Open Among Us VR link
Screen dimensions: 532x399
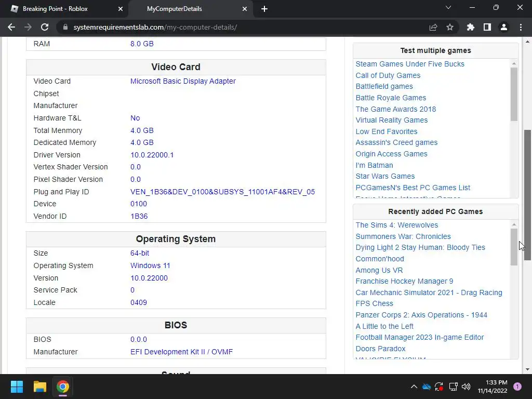point(379,270)
